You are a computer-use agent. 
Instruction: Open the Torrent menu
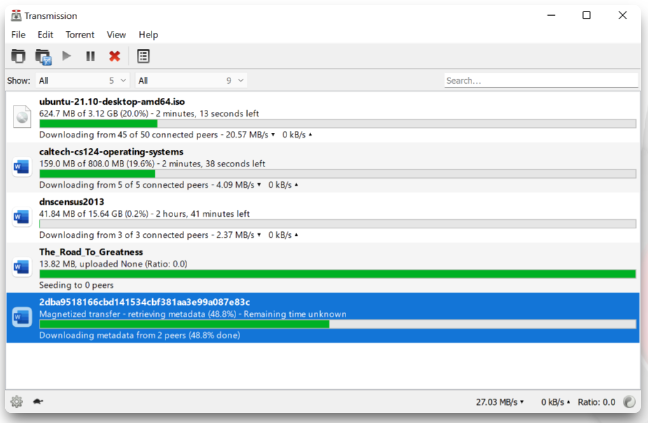coord(80,35)
